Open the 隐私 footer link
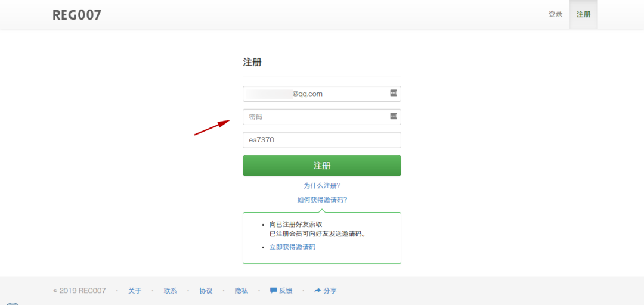 (x=241, y=291)
